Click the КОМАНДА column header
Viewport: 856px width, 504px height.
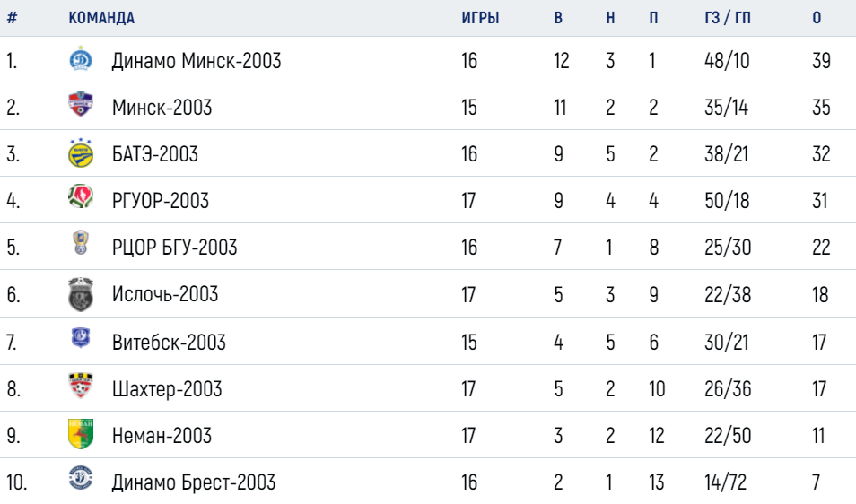pos(101,18)
